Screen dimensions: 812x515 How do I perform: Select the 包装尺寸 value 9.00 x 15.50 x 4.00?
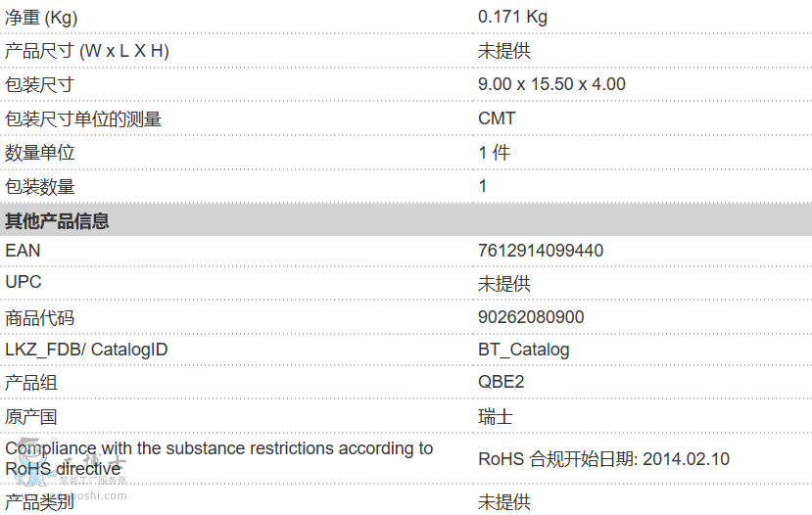point(551,84)
